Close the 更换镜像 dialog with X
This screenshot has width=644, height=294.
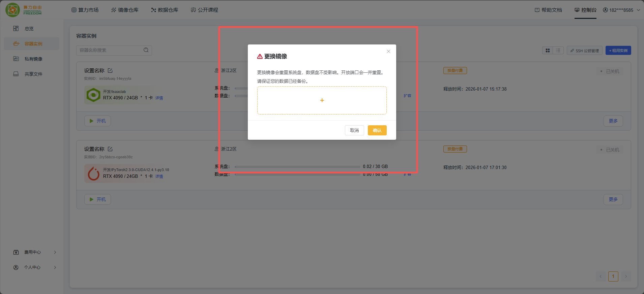(x=388, y=52)
